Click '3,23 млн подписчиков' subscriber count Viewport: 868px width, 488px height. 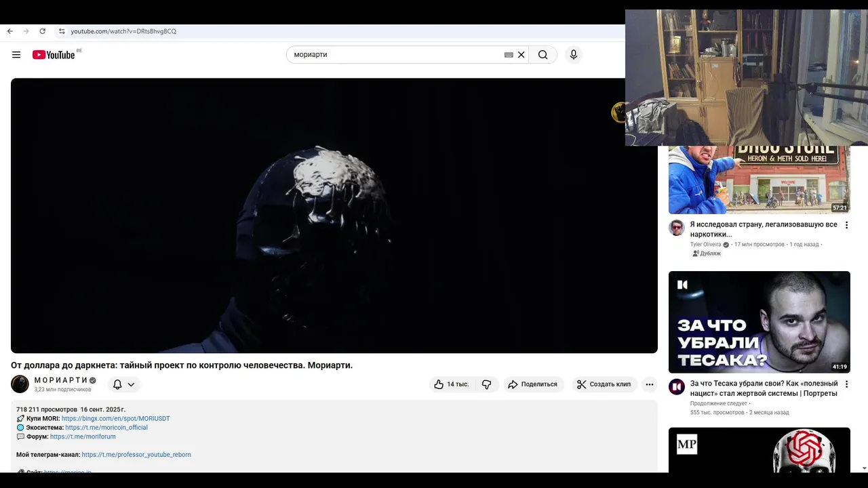[62, 390]
